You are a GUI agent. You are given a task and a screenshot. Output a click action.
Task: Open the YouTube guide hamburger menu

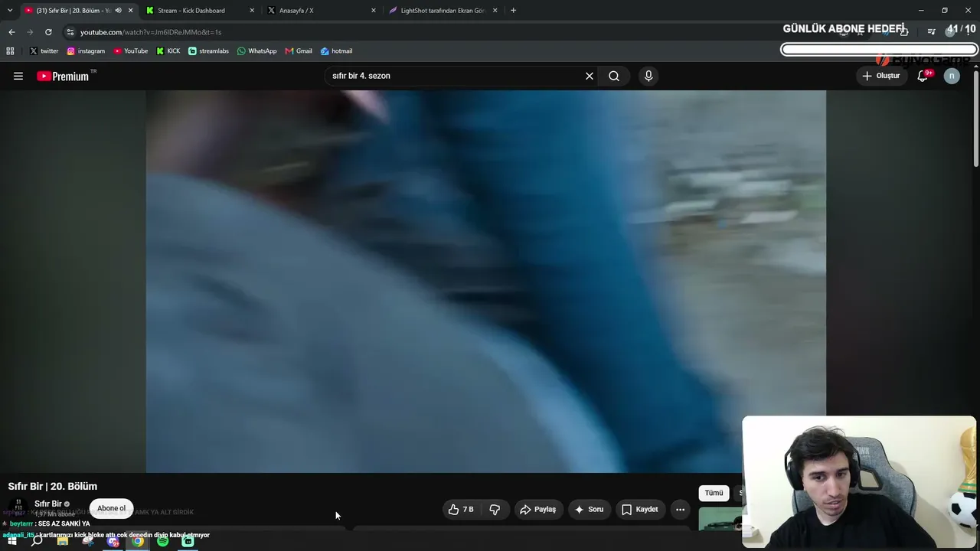click(18, 76)
